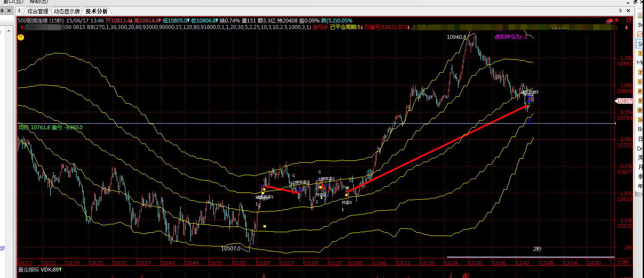The width and height of the screenshot is (644, 278).
Task: Close the left side panel
Action: coord(9,11)
